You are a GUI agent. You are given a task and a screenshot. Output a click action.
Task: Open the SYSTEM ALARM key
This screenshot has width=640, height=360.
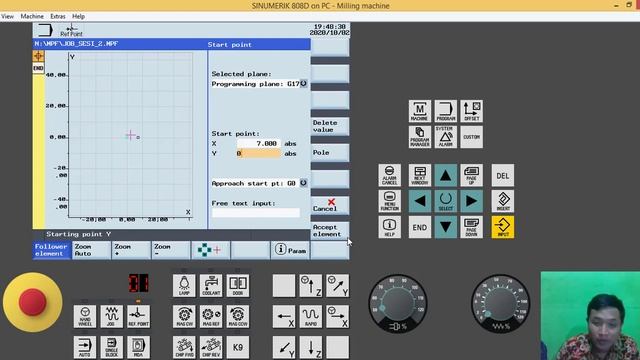coord(445,137)
